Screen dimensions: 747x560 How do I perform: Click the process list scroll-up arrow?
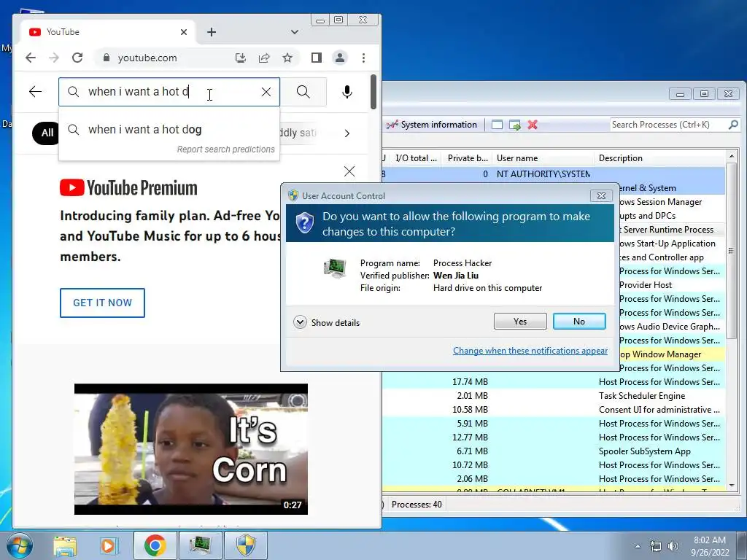[731, 157]
